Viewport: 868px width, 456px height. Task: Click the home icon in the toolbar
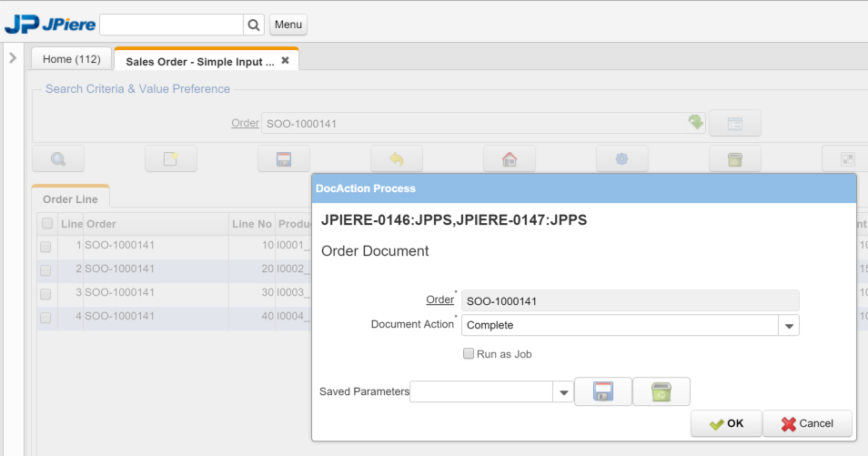(510, 159)
